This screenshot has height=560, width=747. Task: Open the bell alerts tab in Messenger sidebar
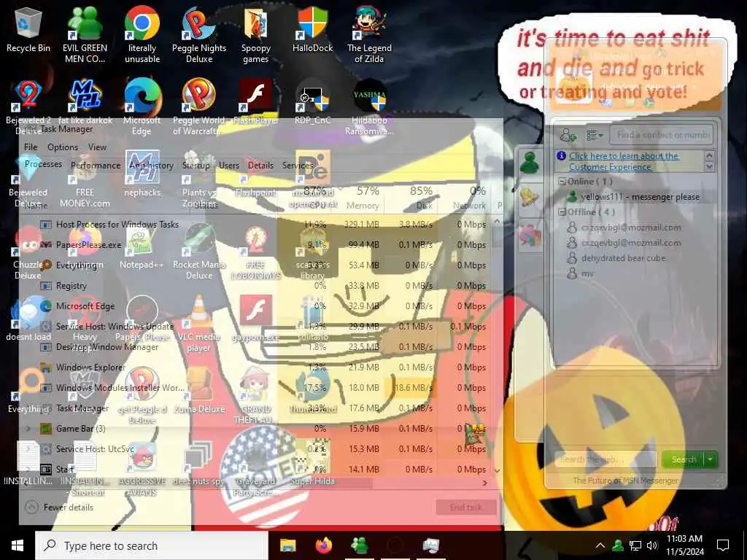pyautogui.click(x=530, y=197)
